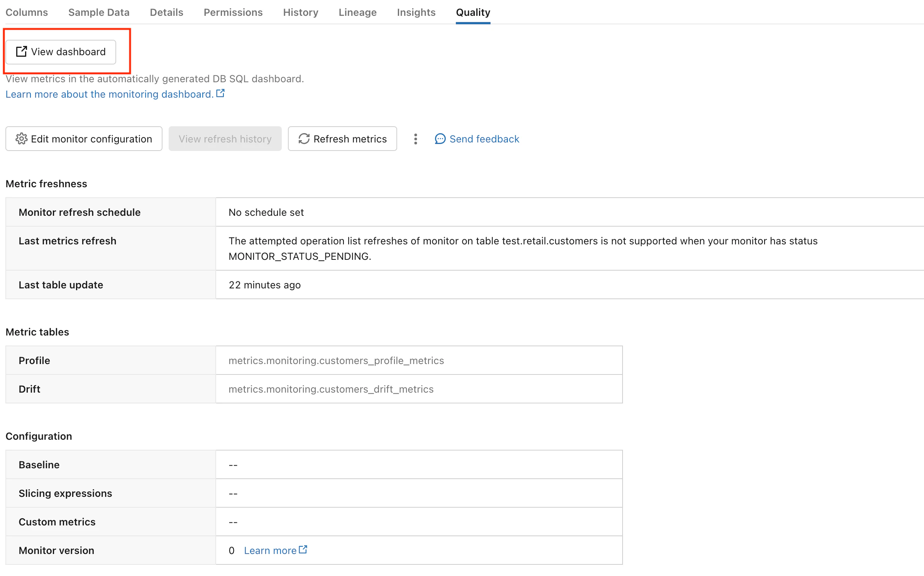
Task: Open the Sample Data tab
Action: point(99,12)
